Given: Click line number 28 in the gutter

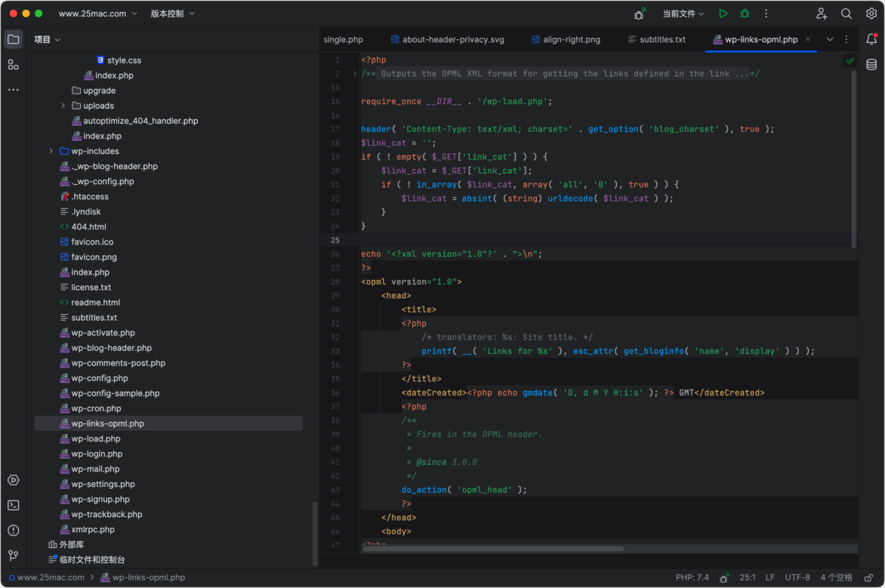Looking at the screenshot, I should (x=335, y=282).
